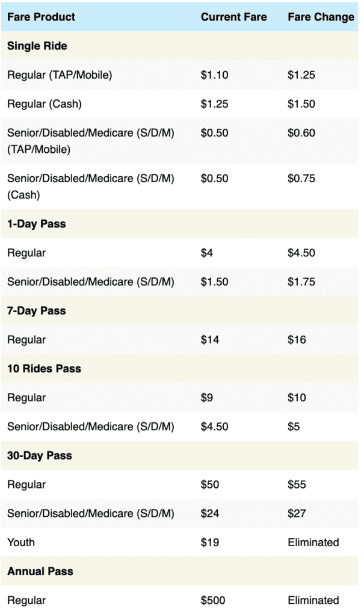Viewport: 364px width, 616px height.
Task: Click the Fare Change column header
Action: tap(321, 17)
